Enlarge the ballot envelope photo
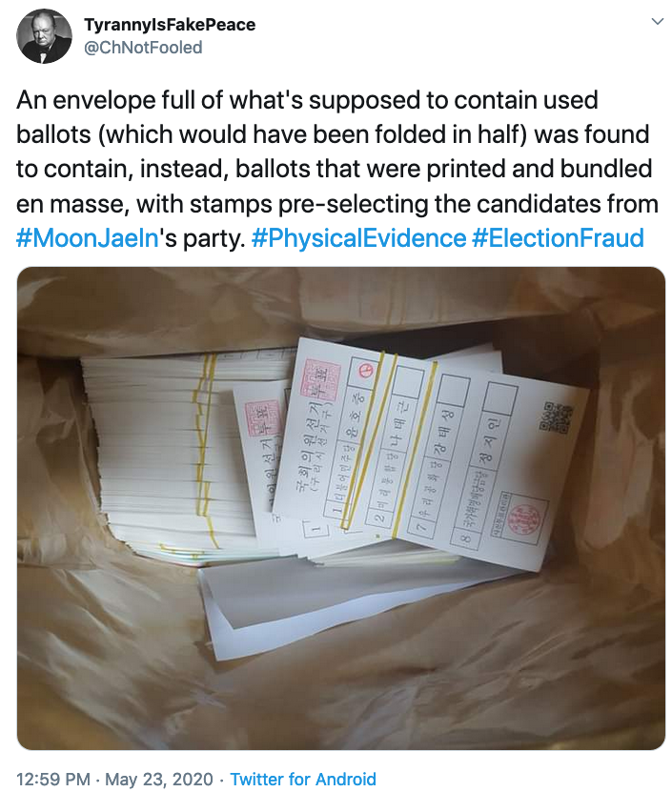Image resolution: width=672 pixels, height=792 pixels. [x=341, y=508]
